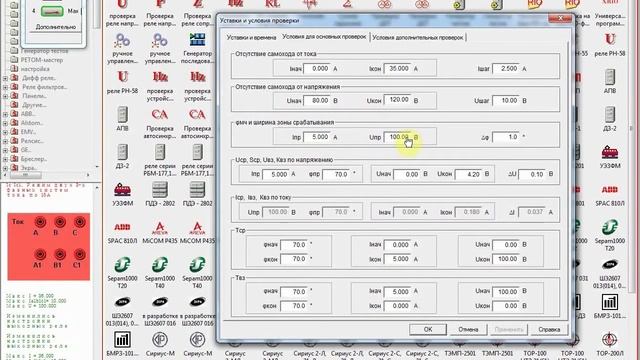Select the Условия для основных проверок tab

click(x=324, y=37)
